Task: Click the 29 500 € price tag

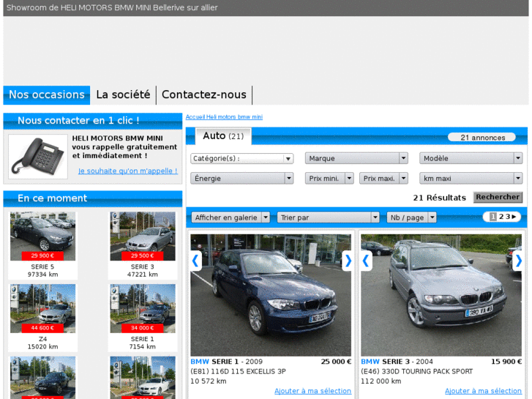Action: 142,256
